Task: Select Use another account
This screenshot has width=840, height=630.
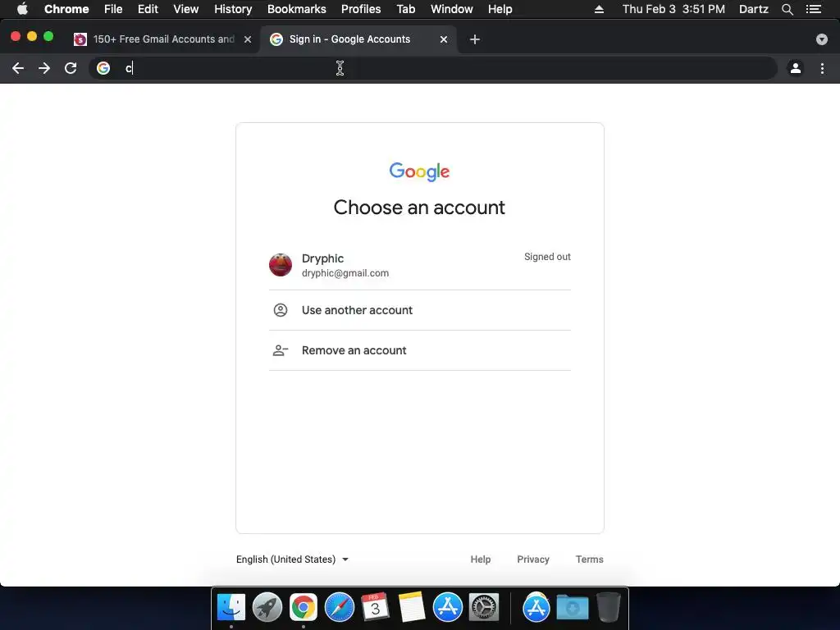Action: tap(419, 310)
